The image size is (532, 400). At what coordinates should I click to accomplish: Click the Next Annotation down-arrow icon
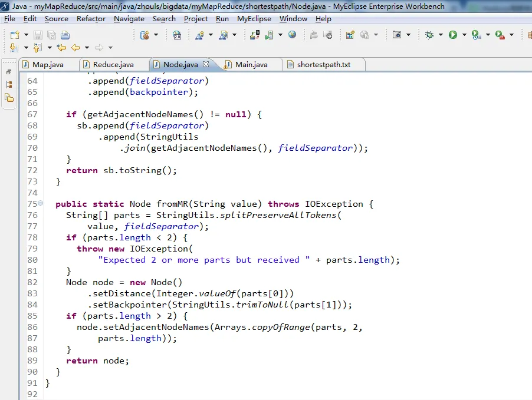click(x=14, y=48)
